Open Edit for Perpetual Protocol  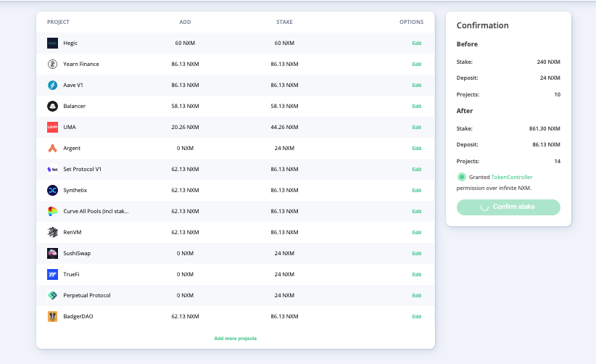click(417, 296)
